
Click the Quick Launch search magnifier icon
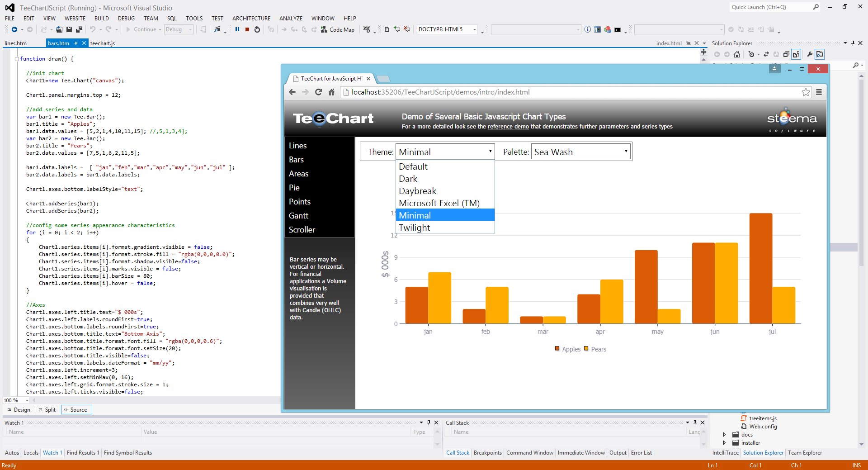click(x=816, y=7)
